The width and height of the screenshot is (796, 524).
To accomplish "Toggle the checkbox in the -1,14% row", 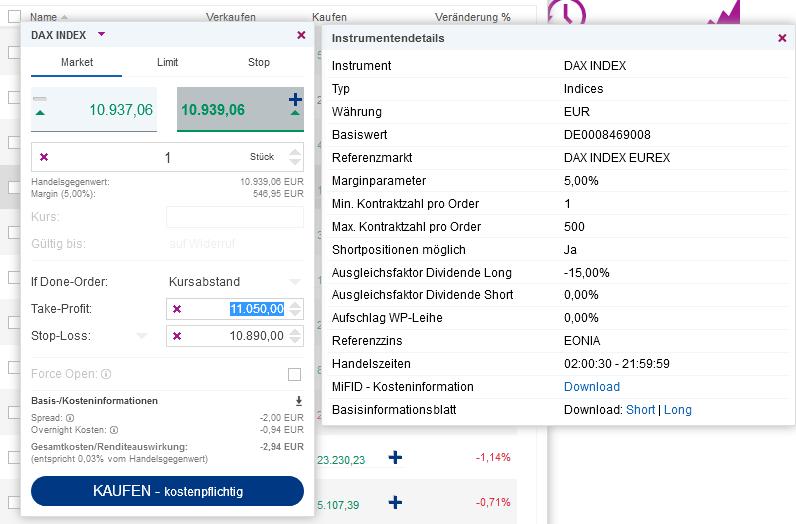I will coord(14,457).
